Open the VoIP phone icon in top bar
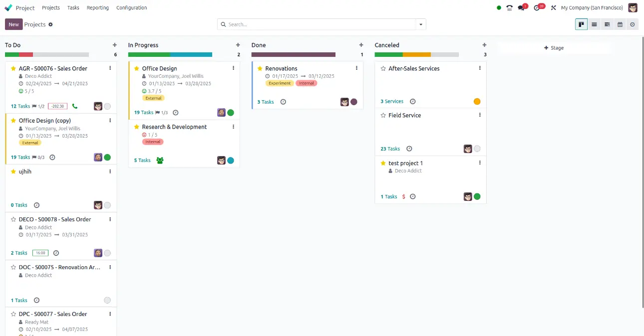Viewport: 644px width, 336px height. pyautogui.click(x=509, y=8)
